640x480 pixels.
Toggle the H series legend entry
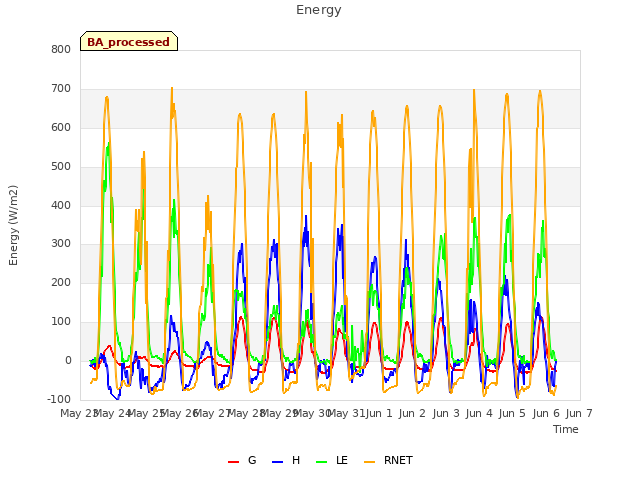(286, 460)
